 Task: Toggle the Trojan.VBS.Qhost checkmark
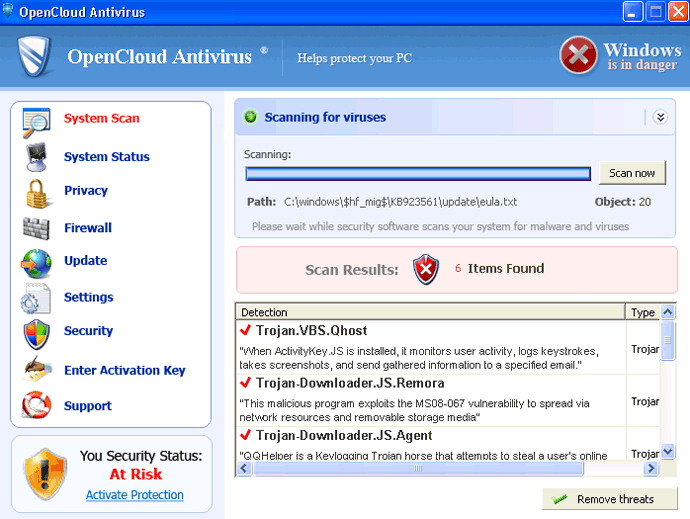click(245, 330)
